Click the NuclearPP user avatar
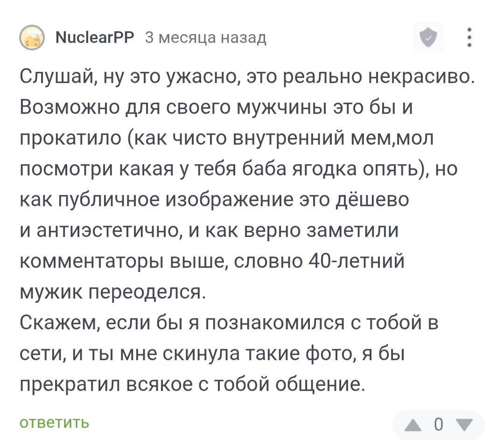 (x=32, y=38)
